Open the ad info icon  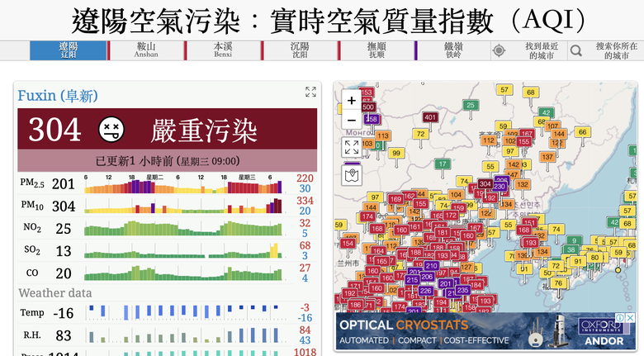point(620,318)
